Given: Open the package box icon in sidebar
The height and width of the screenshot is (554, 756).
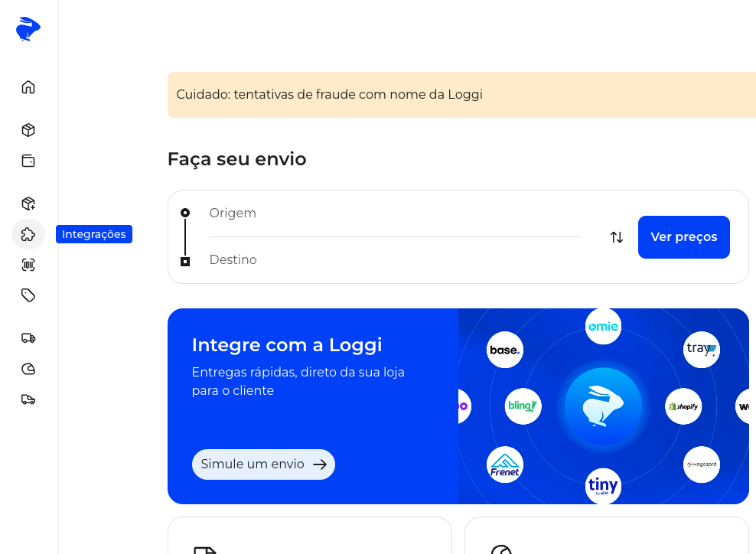Looking at the screenshot, I should (28, 130).
